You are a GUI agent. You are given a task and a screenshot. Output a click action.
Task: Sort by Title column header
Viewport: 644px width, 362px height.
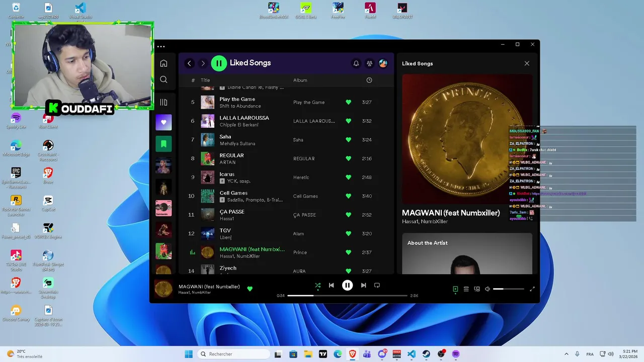point(205,80)
